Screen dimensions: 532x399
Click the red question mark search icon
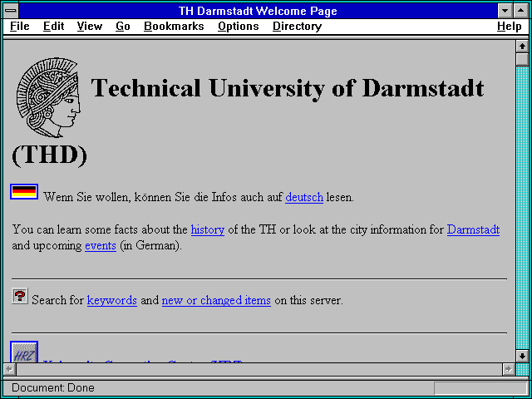pyautogui.click(x=20, y=296)
